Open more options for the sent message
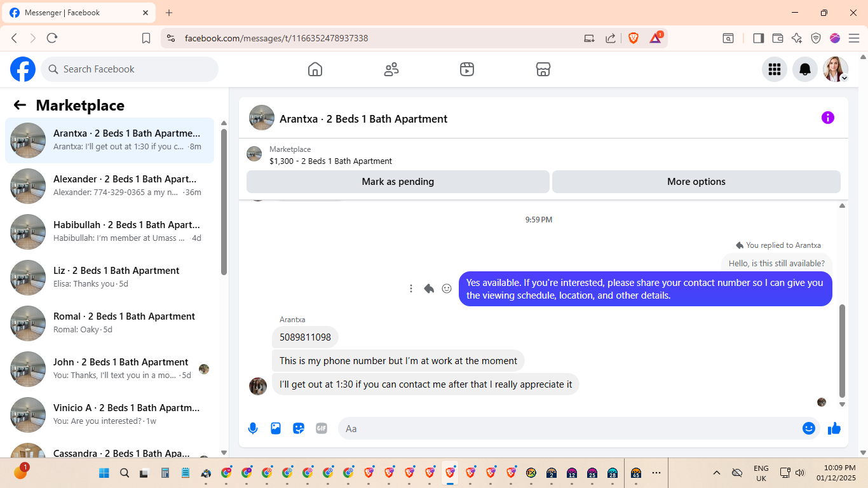The image size is (868, 488). [411, 288]
